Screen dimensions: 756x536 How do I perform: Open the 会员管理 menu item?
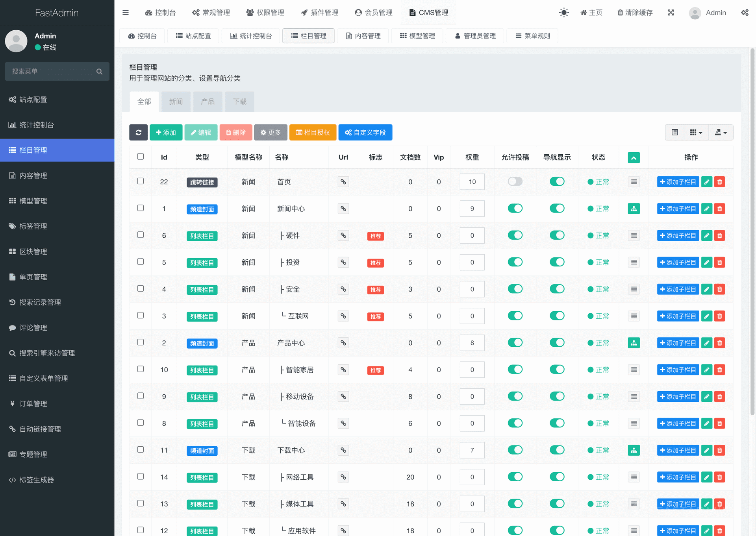(x=373, y=12)
